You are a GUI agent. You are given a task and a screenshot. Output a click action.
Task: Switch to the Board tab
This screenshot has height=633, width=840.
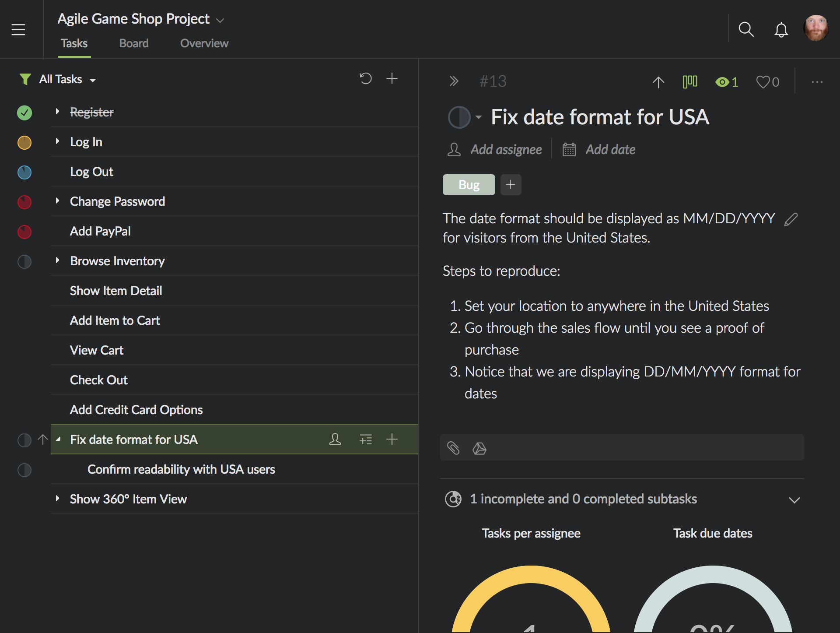133,42
